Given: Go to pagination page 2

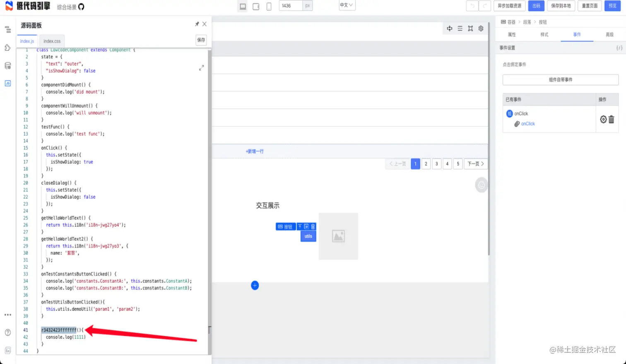Looking at the screenshot, I should coord(426,164).
